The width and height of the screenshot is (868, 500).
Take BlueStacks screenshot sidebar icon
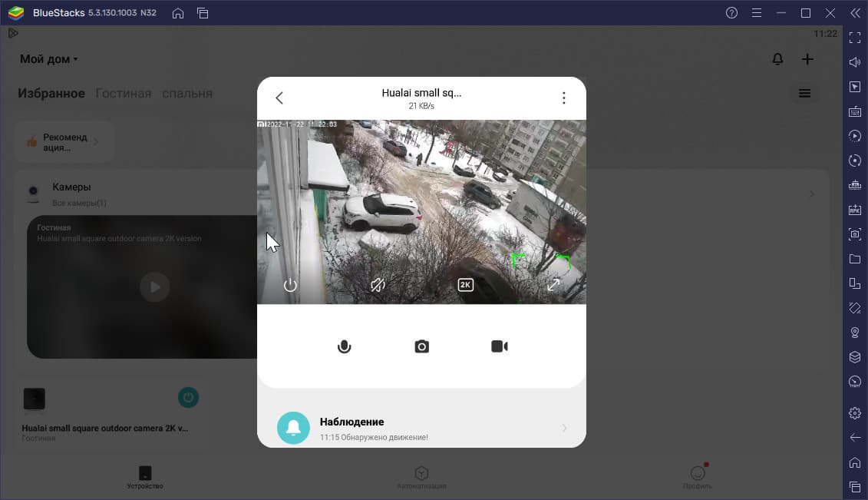pyautogui.click(x=855, y=234)
